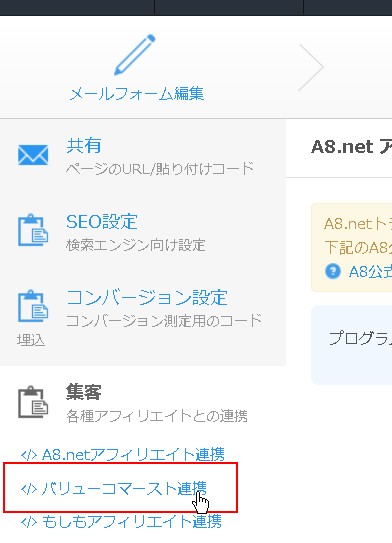This screenshot has width=392, height=543.
Task: Open the コンバージョン設定 menu item
Action: (147, 298)
